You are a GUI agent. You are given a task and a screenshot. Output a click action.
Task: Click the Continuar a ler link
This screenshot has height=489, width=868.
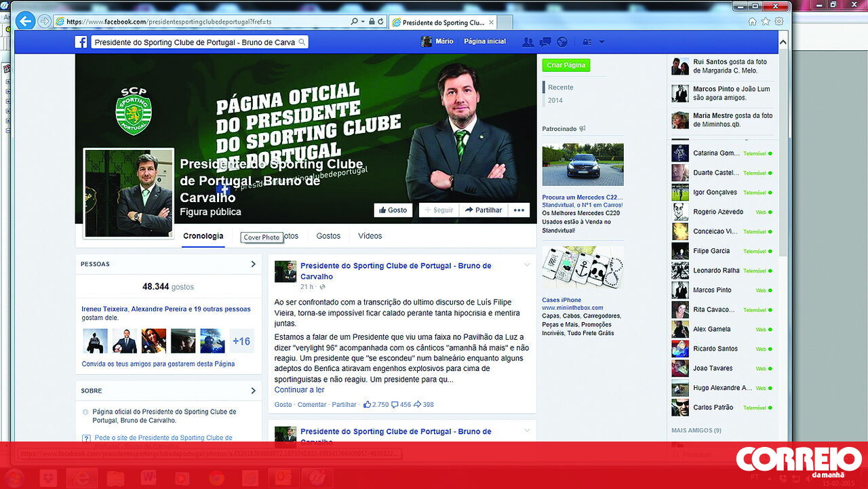(299, 390)
